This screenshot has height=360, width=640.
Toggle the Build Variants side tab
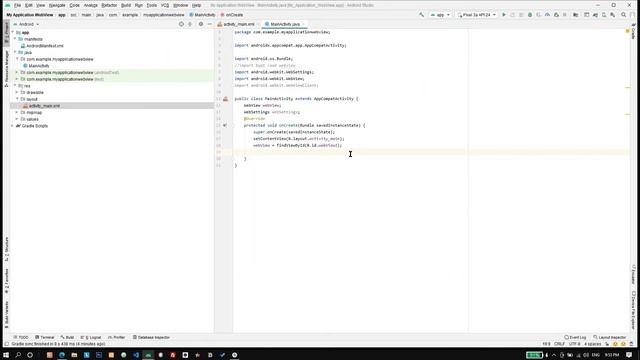click(x=6, y=314)
